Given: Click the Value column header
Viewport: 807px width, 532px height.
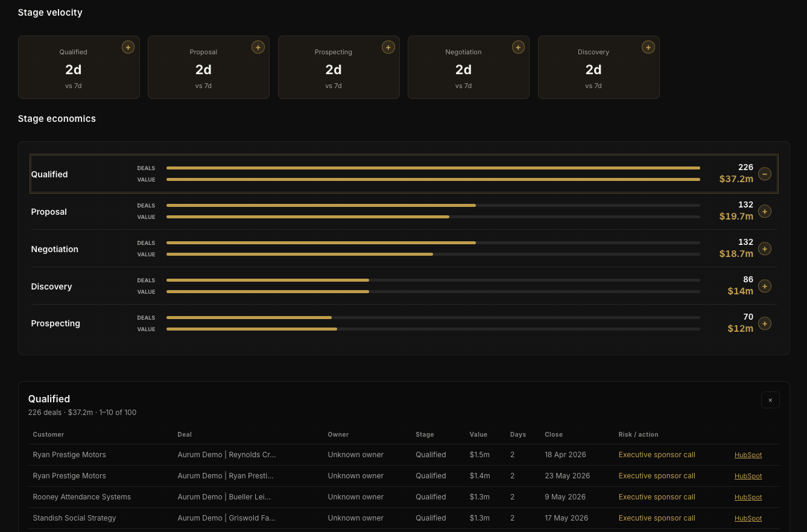Looking at the screenshot, I should pos(478,434).
